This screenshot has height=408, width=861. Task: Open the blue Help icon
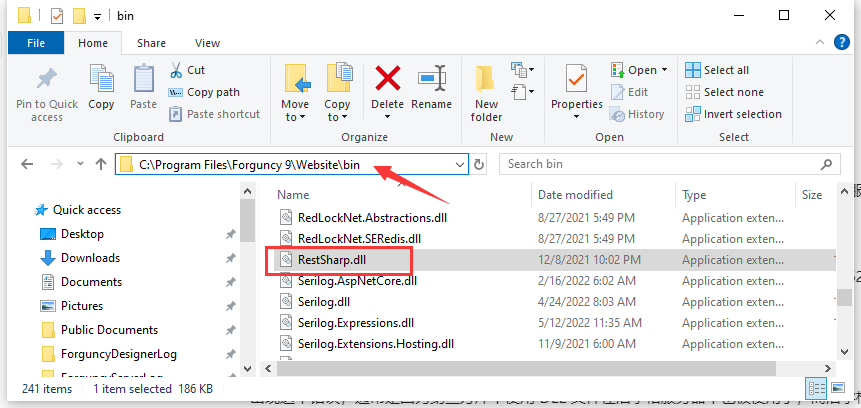(x=842, y=42)
